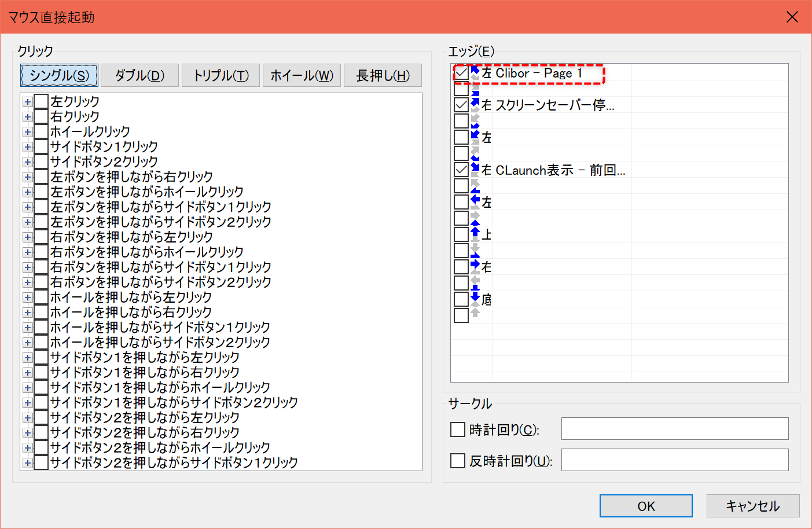The width and height of the screenshot is (812, 529).
Task: Select the Clibor - Page 1 text
Action: click(539, 73)
